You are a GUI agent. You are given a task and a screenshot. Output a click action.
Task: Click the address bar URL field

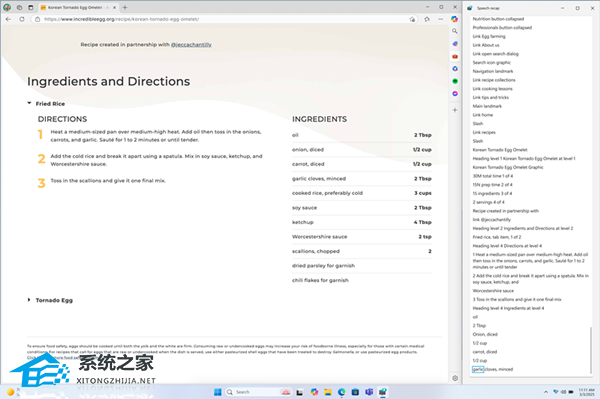pos(224,19)
